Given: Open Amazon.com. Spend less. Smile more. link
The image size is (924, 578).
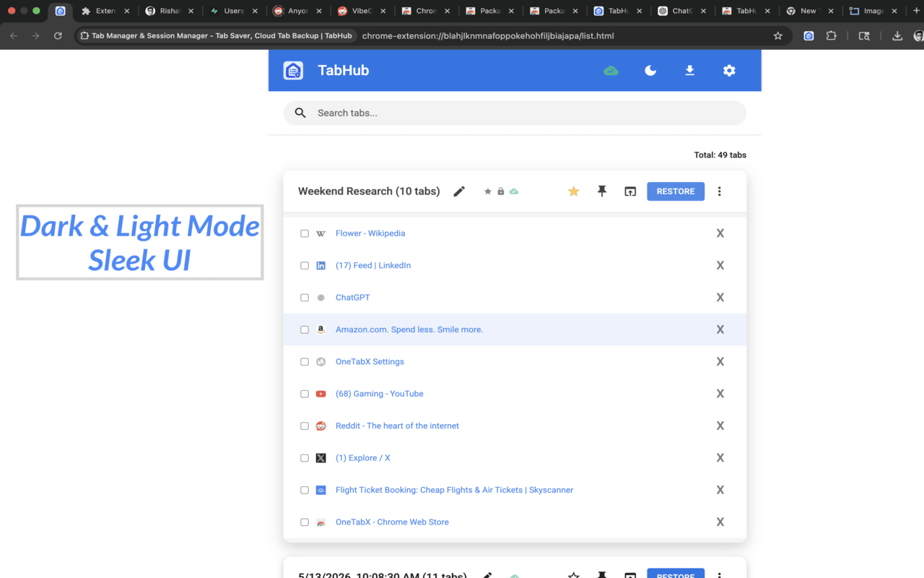Looking at the screenshot, I should point(409,329).
